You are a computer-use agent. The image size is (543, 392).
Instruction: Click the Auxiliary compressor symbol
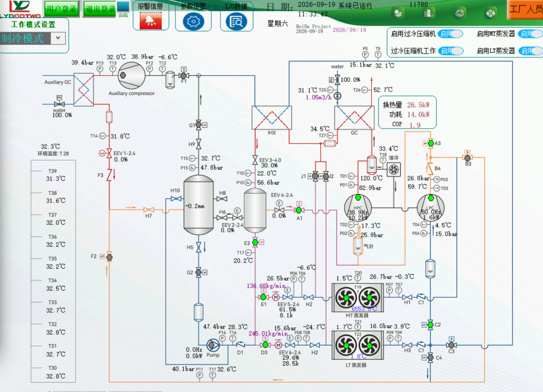point(131,75)
